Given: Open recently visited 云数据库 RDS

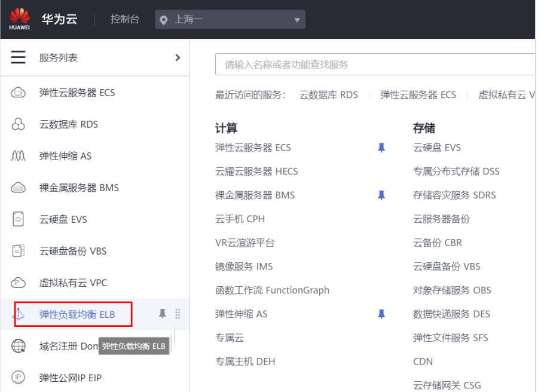Looking at the screenshot, I should 329,94.
